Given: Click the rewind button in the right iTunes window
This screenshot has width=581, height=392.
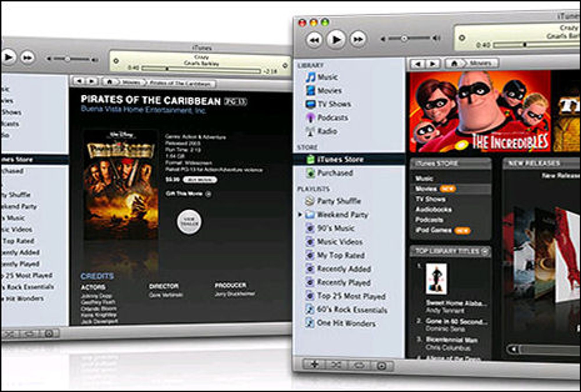Looking at the screenshot, I should tap(314, 40).
